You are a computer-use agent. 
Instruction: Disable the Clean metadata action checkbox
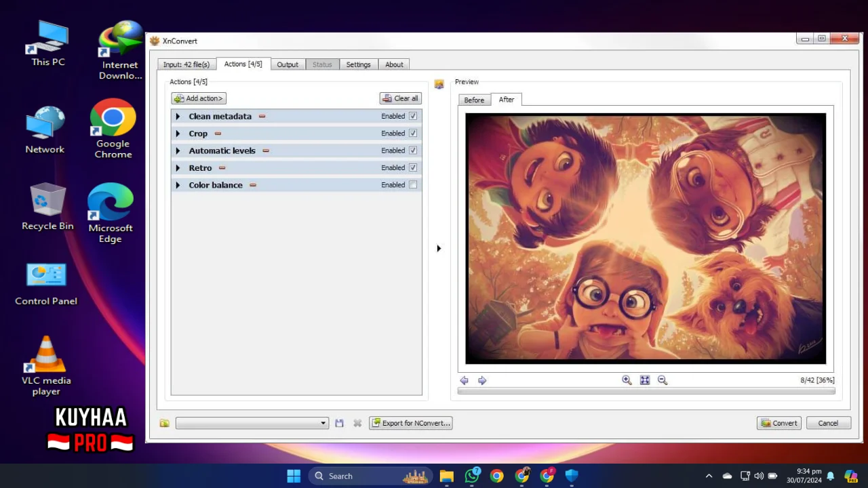(413, 117)
